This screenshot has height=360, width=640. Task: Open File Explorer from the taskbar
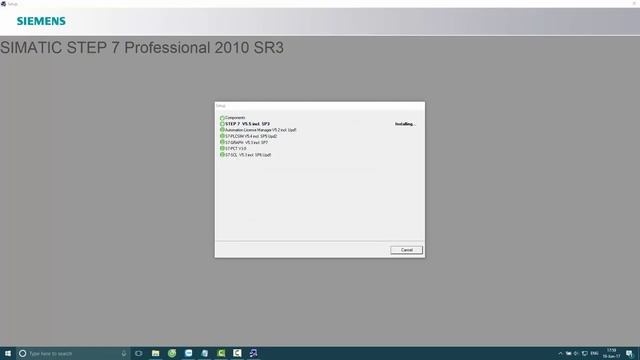click(156, 353)
